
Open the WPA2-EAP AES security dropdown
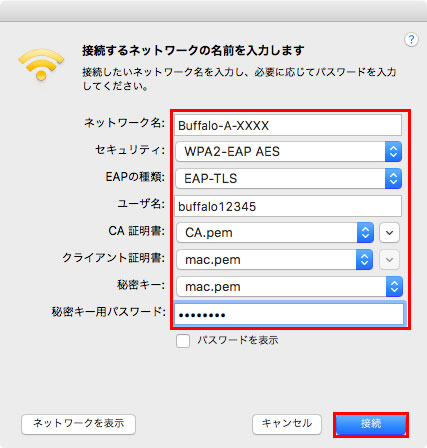(x=289, y=152)
